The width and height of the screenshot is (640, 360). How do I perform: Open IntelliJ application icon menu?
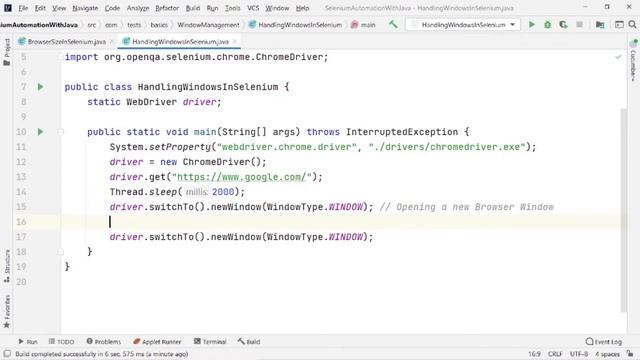click(8, 8)
